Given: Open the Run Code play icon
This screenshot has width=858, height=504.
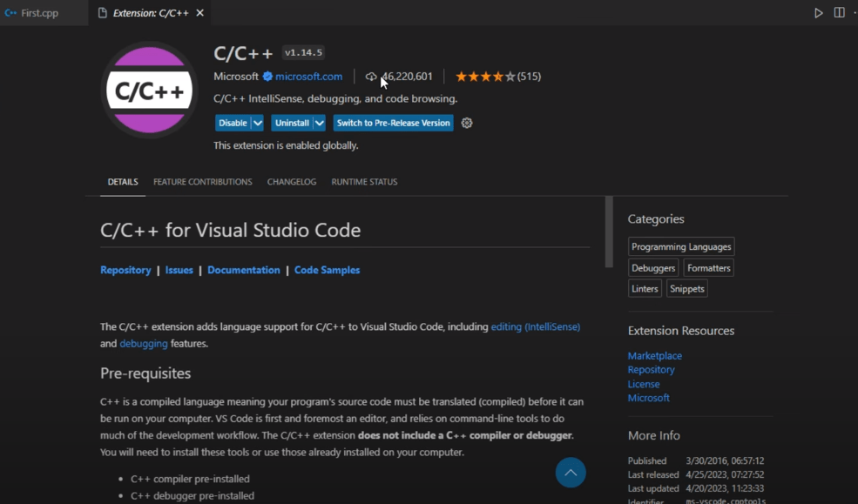Looking at the screenshot, I should pyautogui.click(x=819, y=12).
